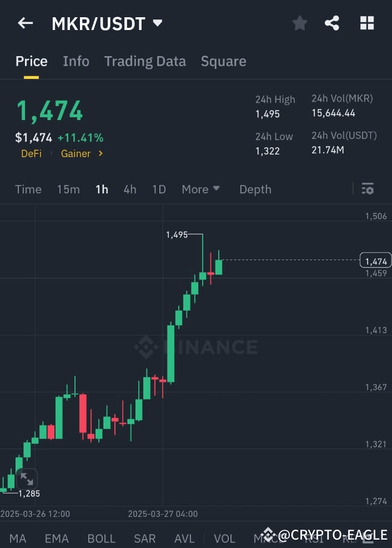
Task: Tap the share icon to share this chart
Action: [332, 23]
